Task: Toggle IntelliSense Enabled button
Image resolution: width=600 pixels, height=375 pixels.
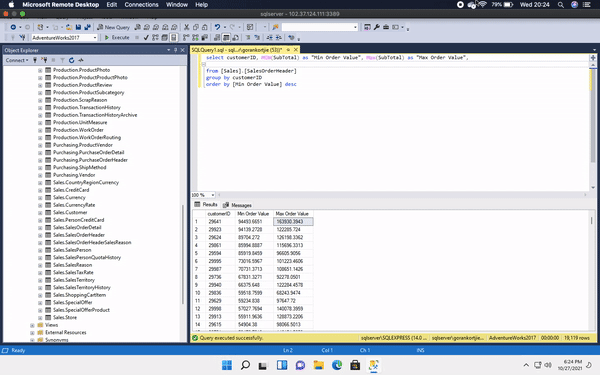Action: click(174, 38)
